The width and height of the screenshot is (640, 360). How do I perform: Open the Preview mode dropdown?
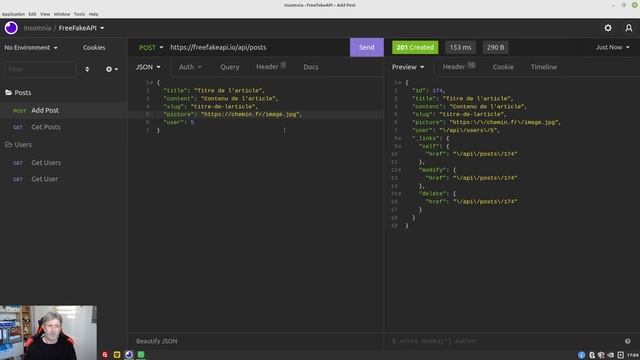pos(408,67)
